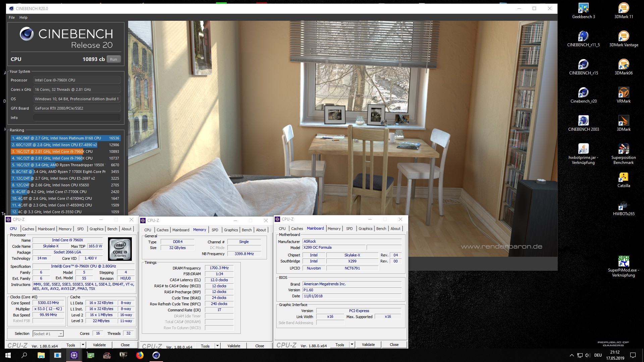Click the Core Speed 5300.03 MHz value
Viewport: 644px width, 362px height.
pos(48,303)
